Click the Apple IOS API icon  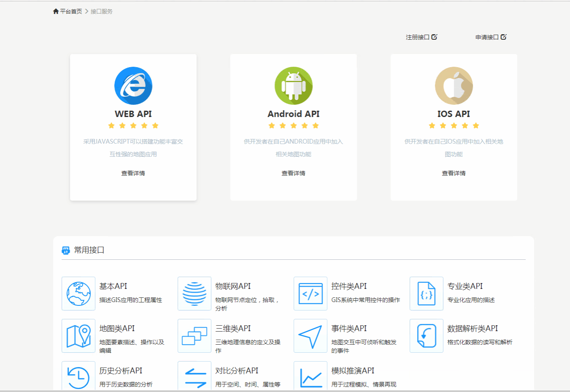[454, 86]
